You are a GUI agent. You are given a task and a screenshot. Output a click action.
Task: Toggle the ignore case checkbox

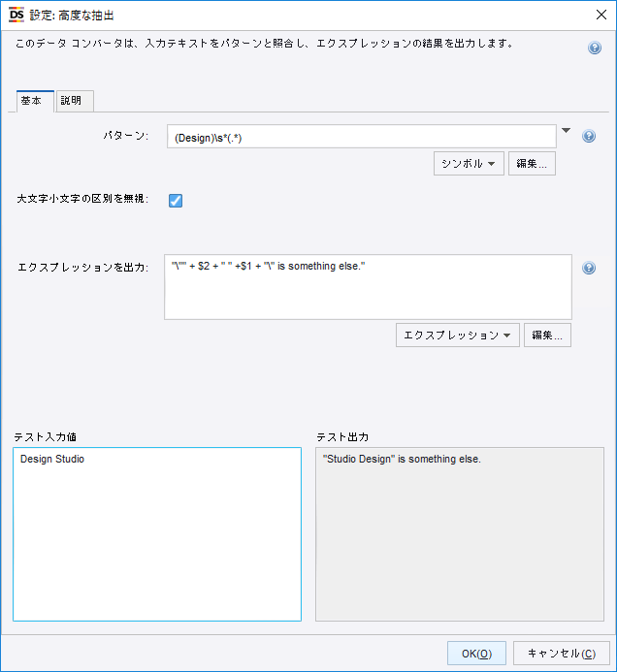(176, 201)
